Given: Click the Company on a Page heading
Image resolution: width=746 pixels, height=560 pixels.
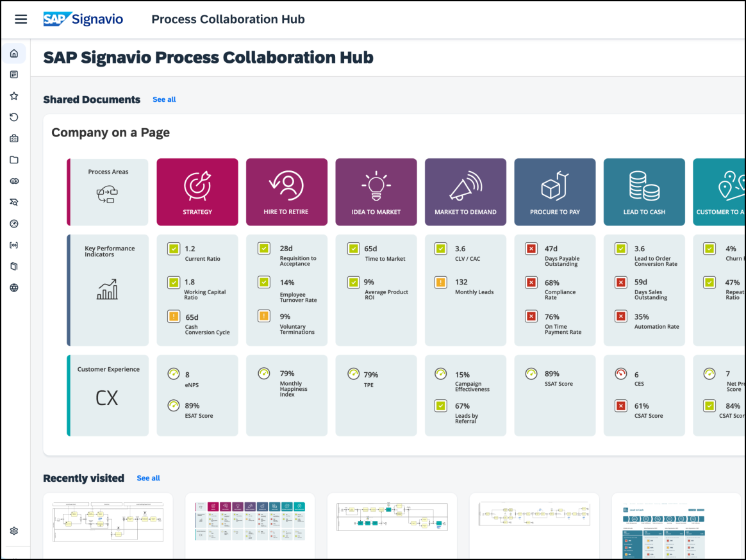Looking at the screenshot, I should tap(110, 133).
